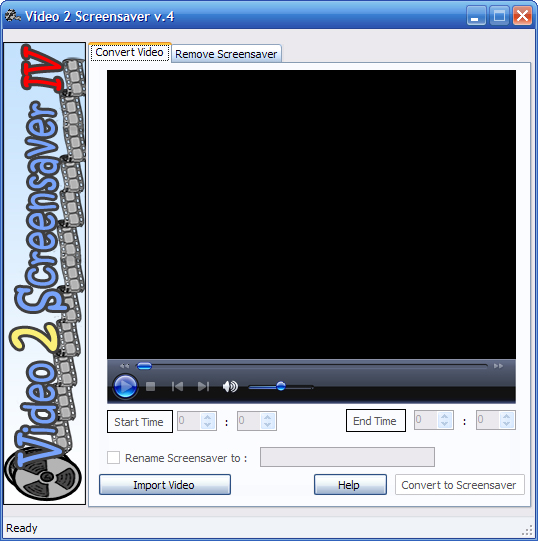
Task: Minimize the Video 2 Screensaver window
Action: click(x=476, y=16)
